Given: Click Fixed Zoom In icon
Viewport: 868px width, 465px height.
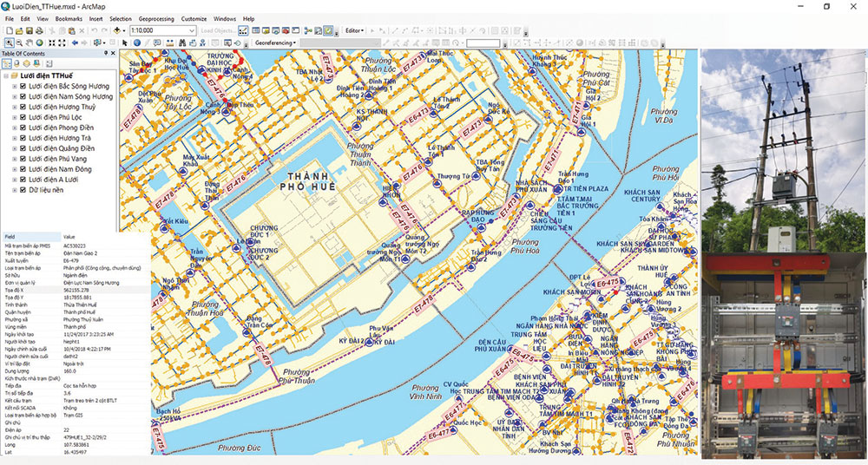Looking at the screenshot, I should 52,43.
